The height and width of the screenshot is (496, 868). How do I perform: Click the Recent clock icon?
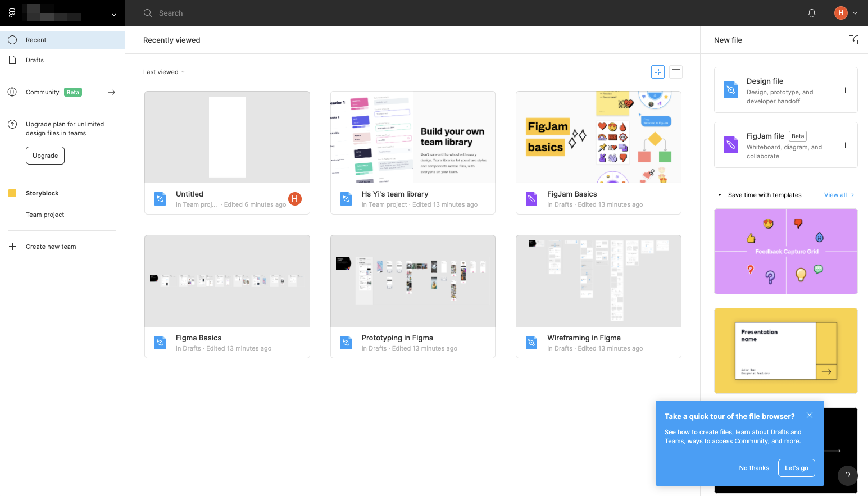coord(12,40)
